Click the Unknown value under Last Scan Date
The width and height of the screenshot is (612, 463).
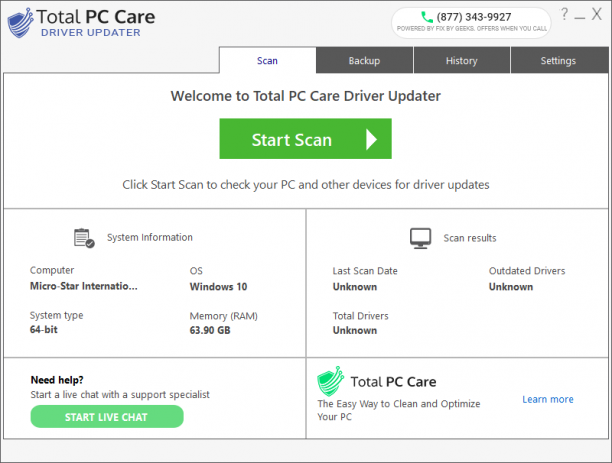355,287
